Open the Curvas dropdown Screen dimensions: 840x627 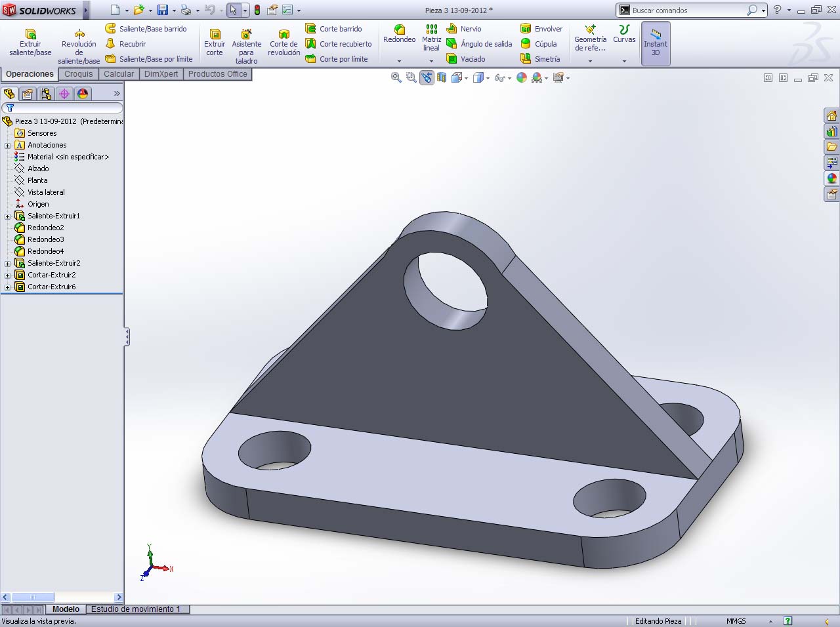pos(624,61)
